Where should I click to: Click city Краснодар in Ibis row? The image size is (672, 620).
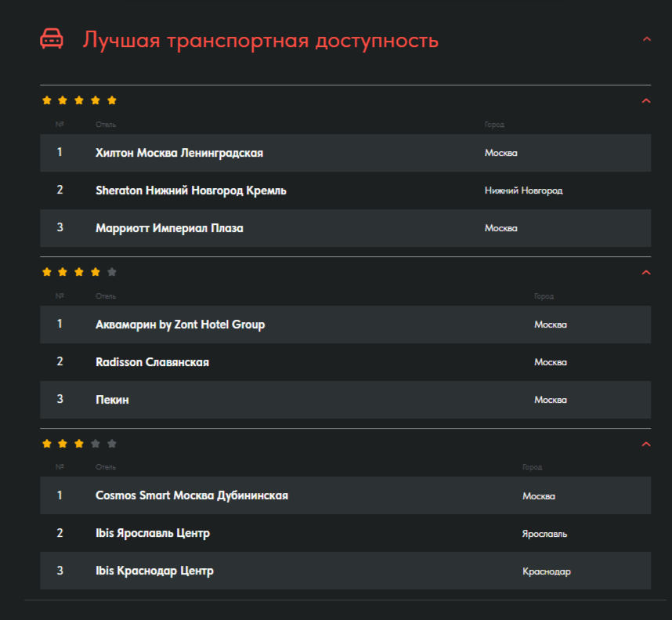[547, 571]
